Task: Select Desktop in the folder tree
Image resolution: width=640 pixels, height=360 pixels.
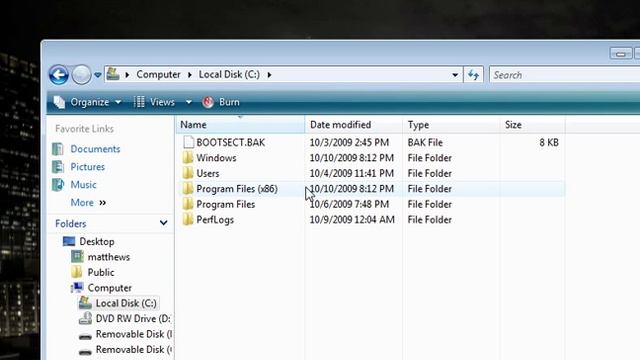Action: click(x=97, y=242)
